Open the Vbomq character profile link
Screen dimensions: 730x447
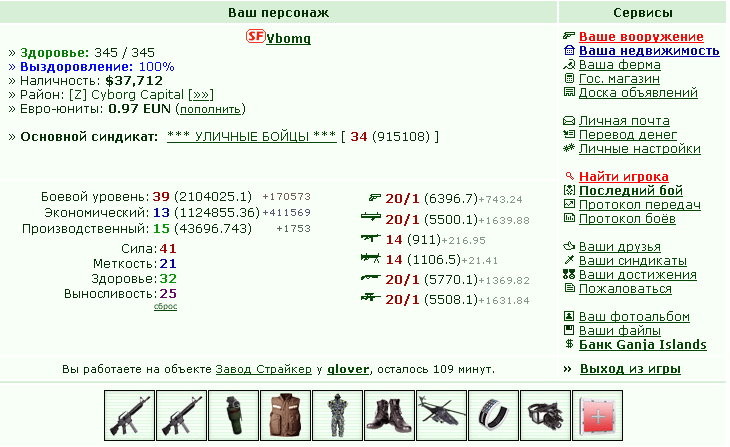(289, 38)
